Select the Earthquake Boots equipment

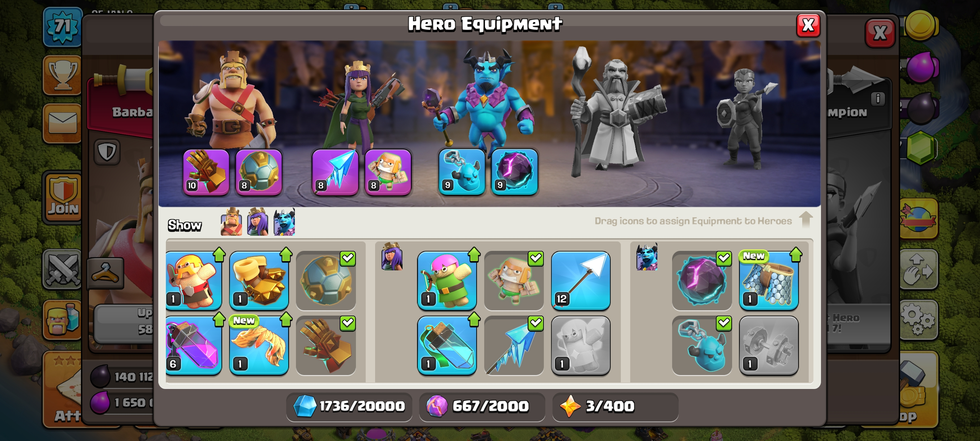pos(259,281)
